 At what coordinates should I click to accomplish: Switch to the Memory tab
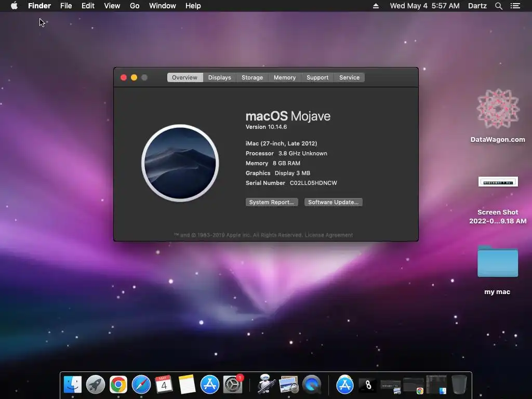(x=285, y=77)
